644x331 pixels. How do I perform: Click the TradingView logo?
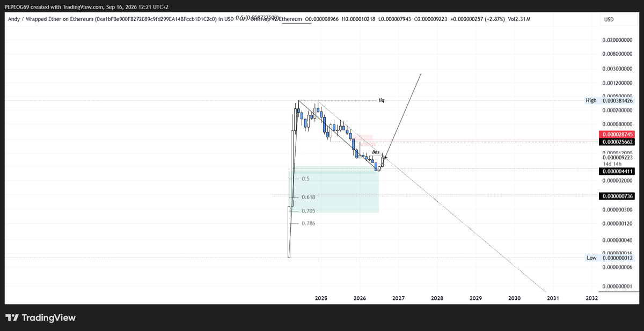41,318
